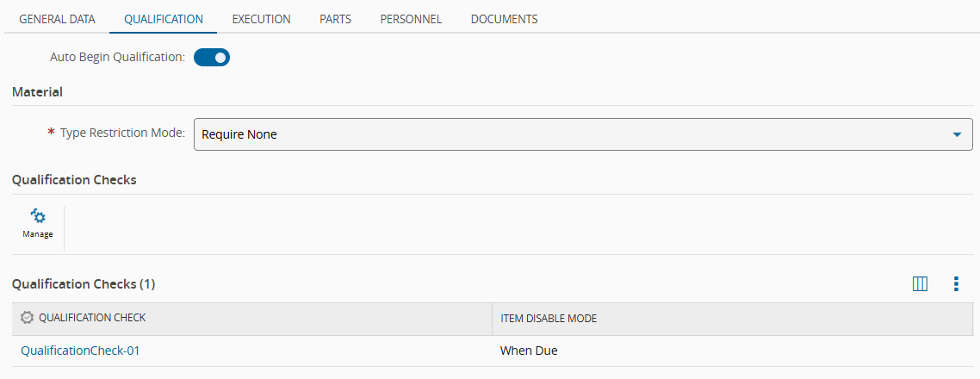
Task: Open the Documents tab
Action: 504,19
